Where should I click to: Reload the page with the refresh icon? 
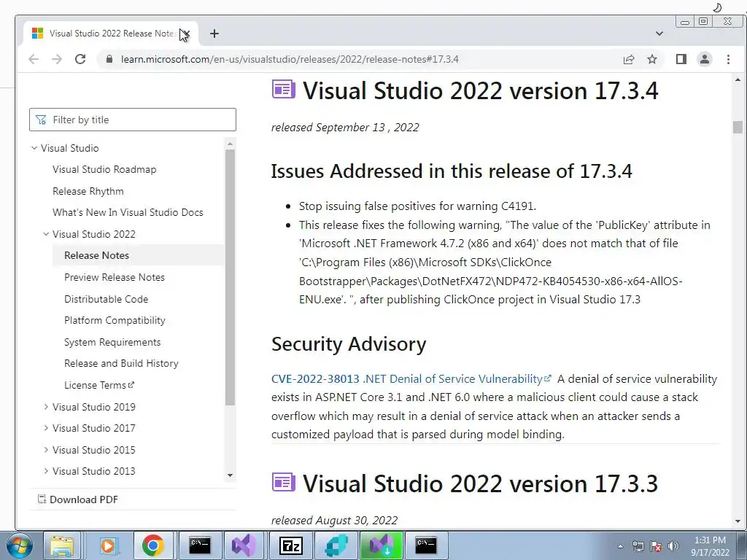(x=80, y=59)
